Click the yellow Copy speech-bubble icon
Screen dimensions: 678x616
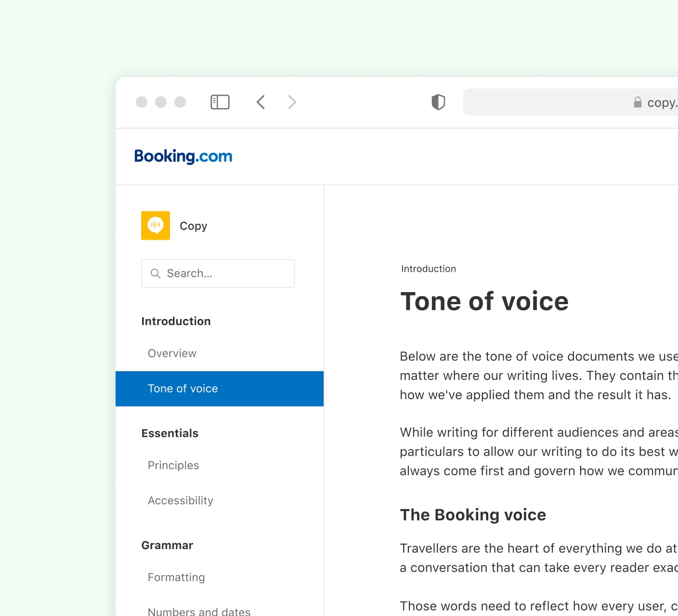(x=156, y=225)
